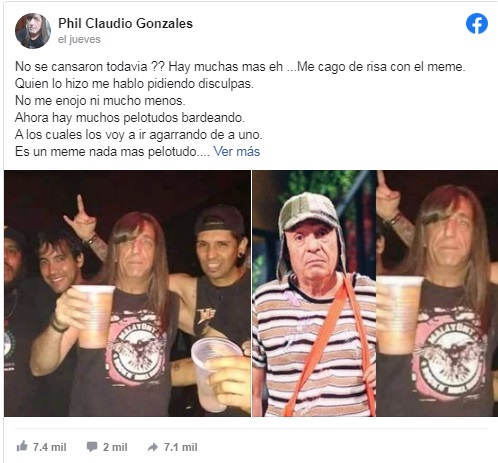The height and width of the screenshot is (463, 498).
Task: Click the share arrow icon
Action: coord(153,447)
